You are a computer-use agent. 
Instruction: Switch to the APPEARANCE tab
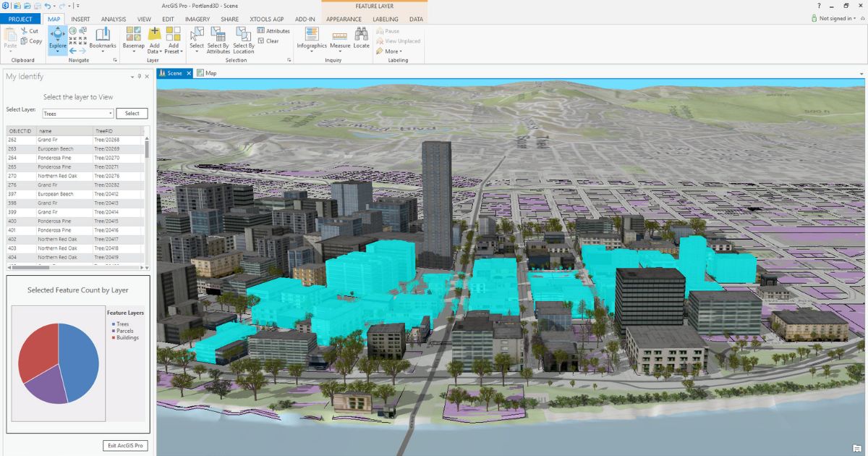344,19
